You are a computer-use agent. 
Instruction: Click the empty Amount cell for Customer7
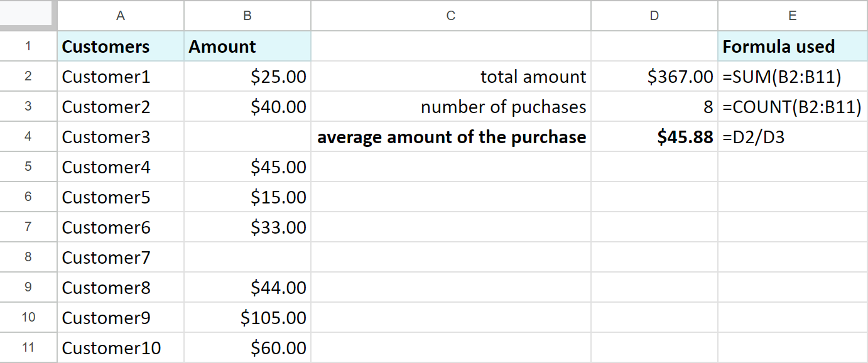tap(247, 257)
